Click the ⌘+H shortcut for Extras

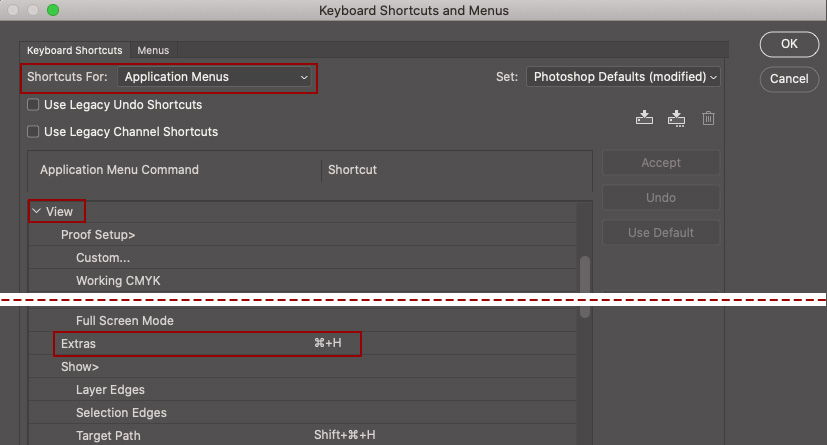tap(328, 343)
